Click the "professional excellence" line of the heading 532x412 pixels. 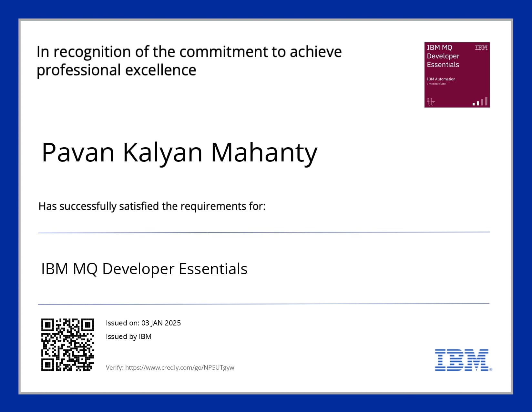pos(116,70)
